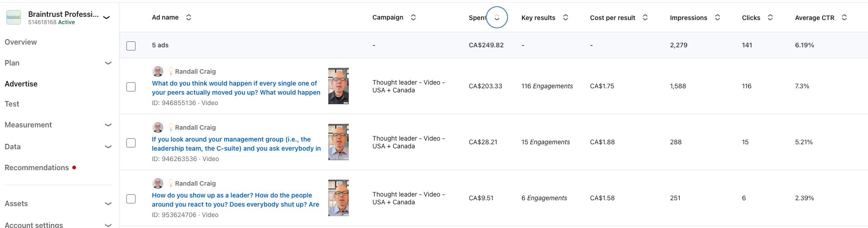Sort by Ad name column arrows
The width and height of the screenshot is (868, 228).
click(189, 17)
